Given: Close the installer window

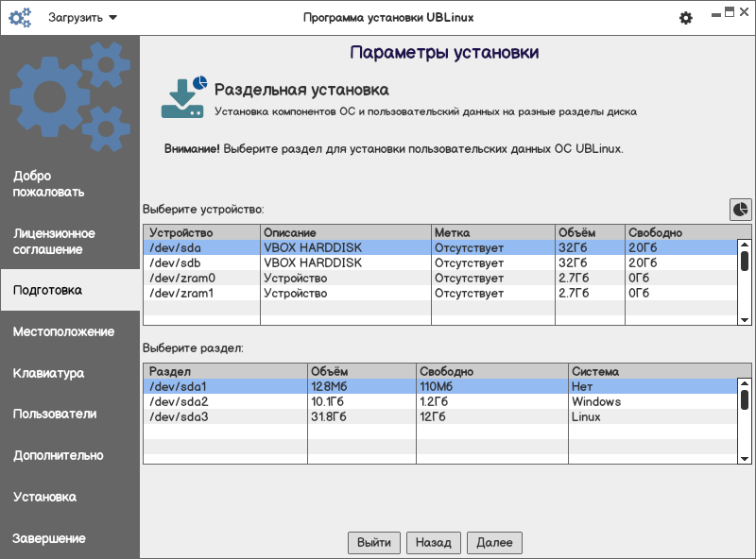Looking at the screenshot, I should pos(744,12).
